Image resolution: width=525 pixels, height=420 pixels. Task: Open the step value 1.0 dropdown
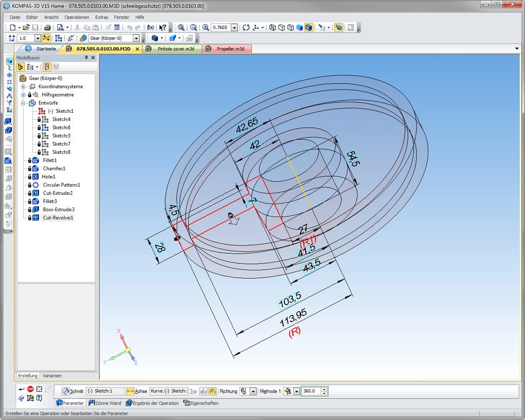coord(38,38)
